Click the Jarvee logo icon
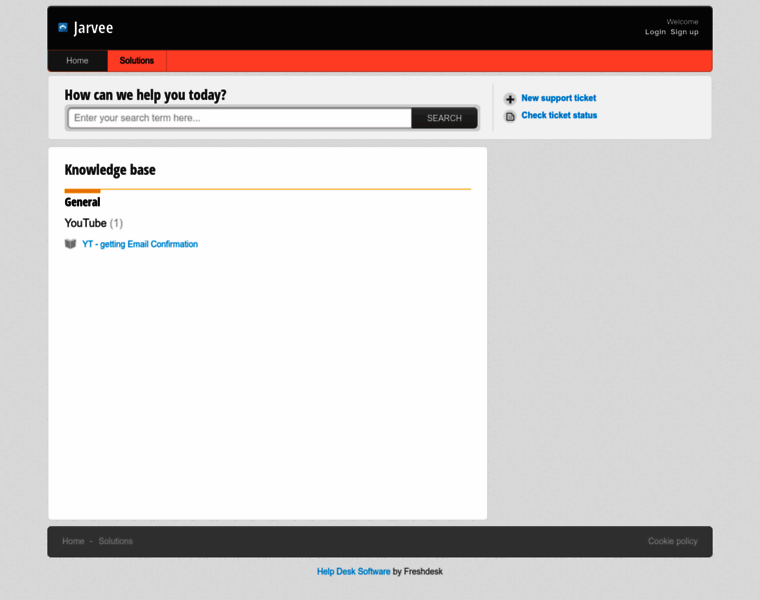 pyautogui.click(x=63, y=27)
